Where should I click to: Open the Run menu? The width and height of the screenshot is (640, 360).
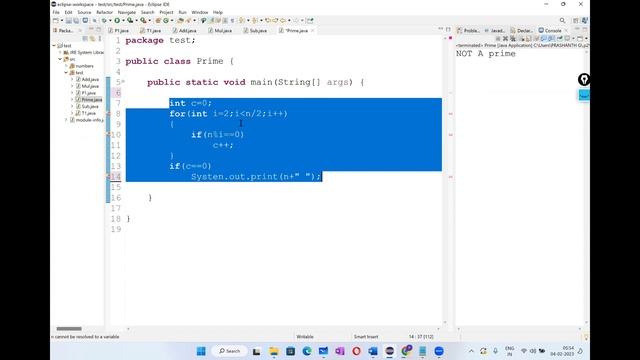coord(182,12)
